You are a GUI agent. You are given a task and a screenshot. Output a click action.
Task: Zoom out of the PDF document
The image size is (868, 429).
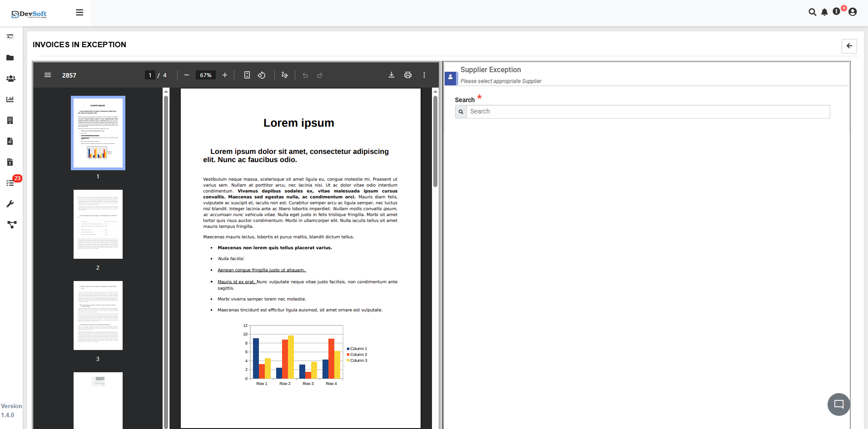187,75
